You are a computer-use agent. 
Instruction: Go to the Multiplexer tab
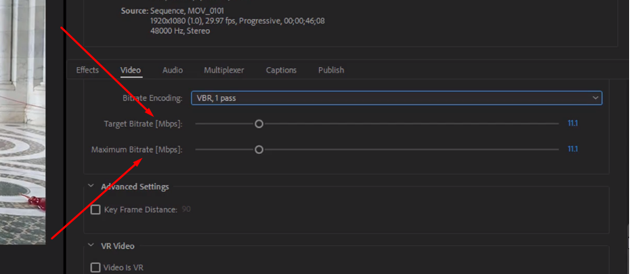click(224, 70)
